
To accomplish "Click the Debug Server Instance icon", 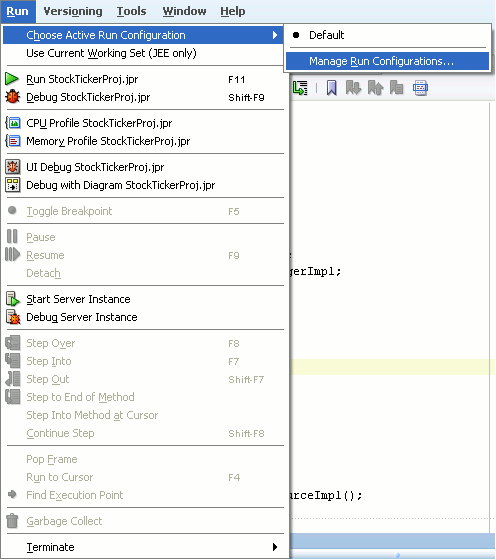I will coord(12,317).
